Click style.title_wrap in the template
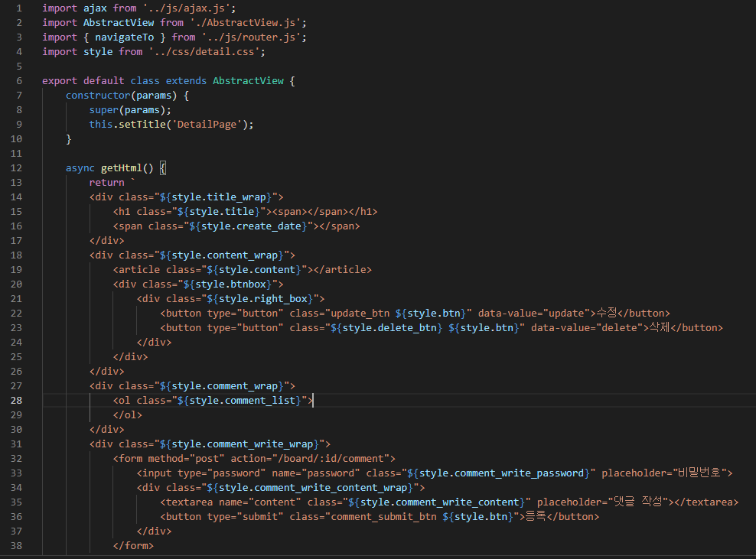Image resolution: width=756 pixels, height=559 pixels. click(x=219, y=197)
